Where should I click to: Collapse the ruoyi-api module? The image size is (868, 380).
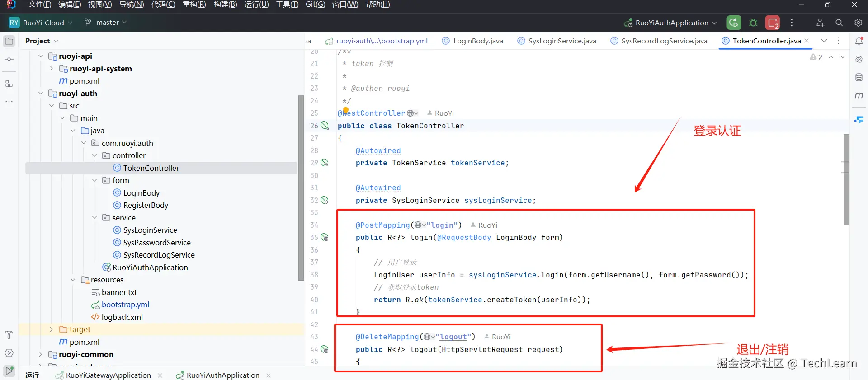click(41, 56)
